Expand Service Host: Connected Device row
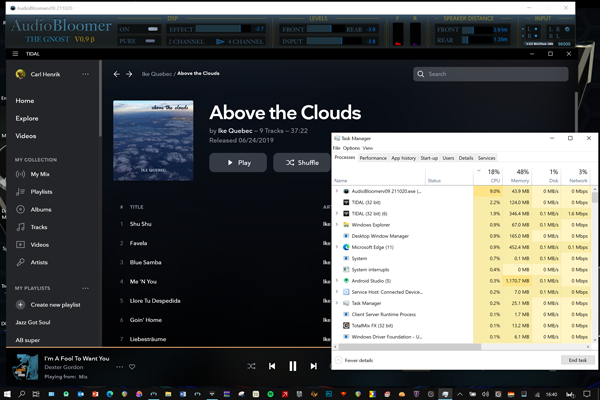 [337, 292]
